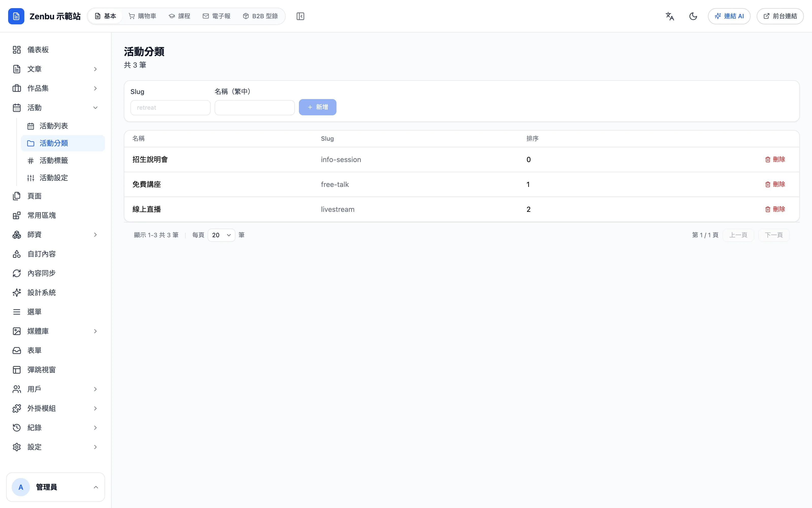Click the 用戶 users icon
Image resolution: width=812 pixels, height=508 pixels.
pyautogui.click(x=17, y=389)
